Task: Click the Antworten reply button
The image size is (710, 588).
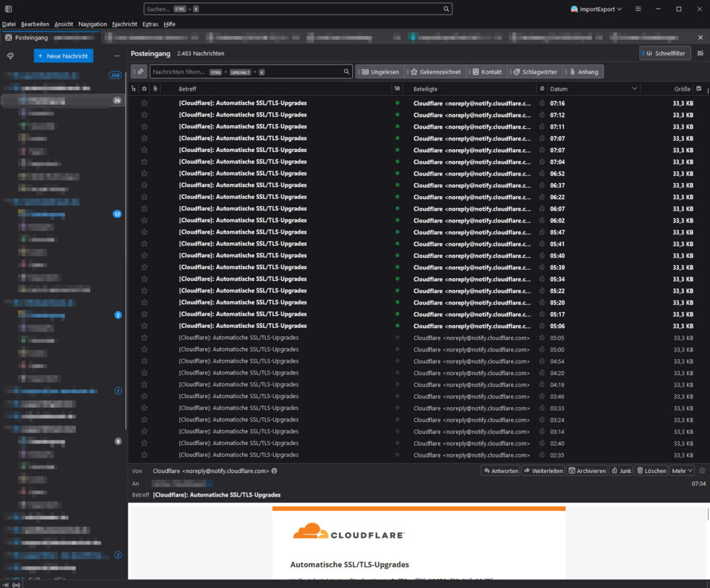Action: click(501, 471)
